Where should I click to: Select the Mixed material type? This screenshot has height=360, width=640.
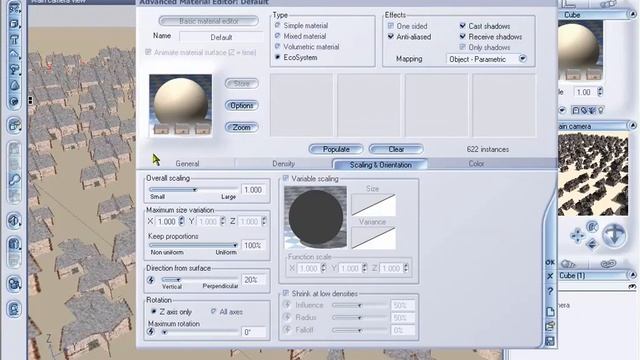point(278,36)
